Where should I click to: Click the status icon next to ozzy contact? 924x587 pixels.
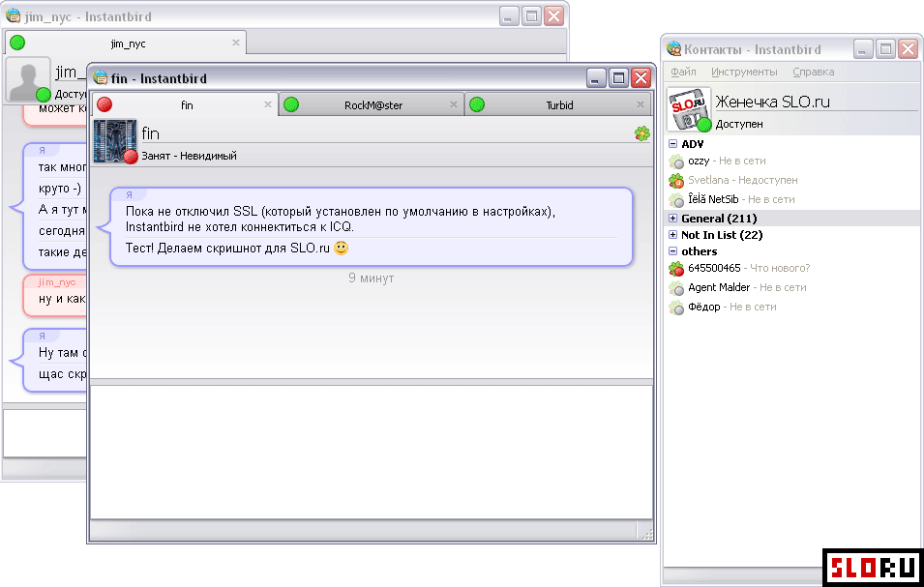pos(676,161)
